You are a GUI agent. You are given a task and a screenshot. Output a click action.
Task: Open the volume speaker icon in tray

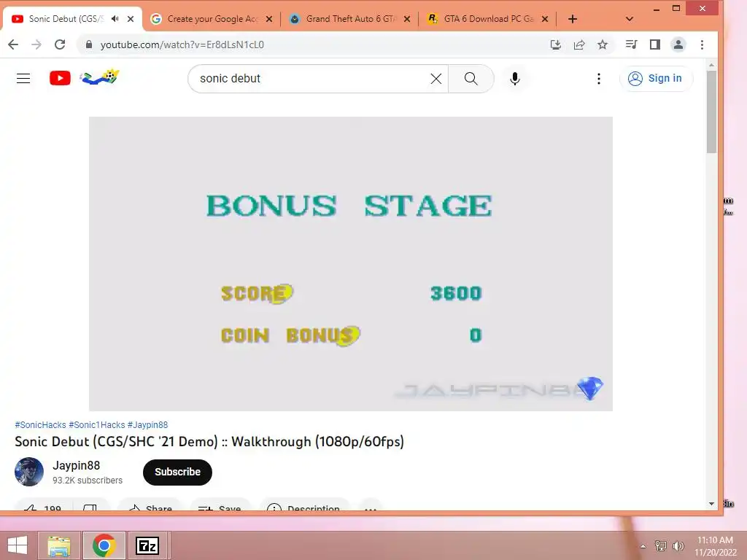click(678, 545)
